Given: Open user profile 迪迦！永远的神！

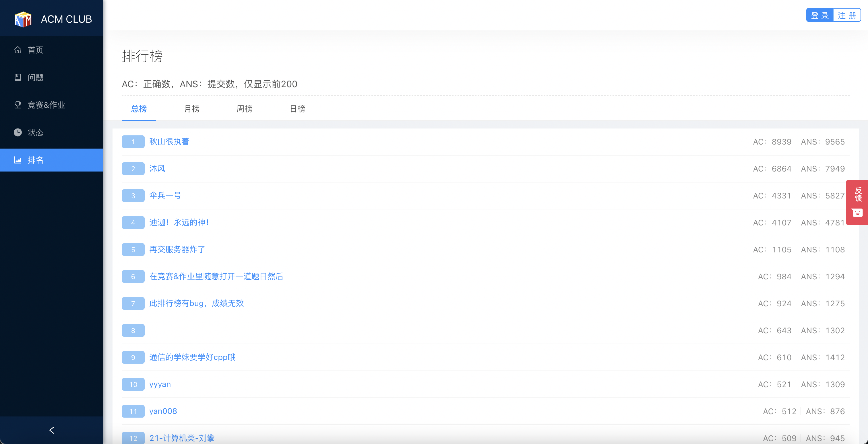Looking at the screenshot, I should point(180,223).
